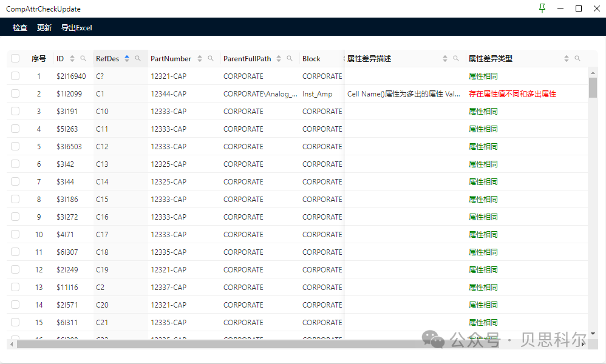Select the PartNumber cell 12344-CAP
This screenshot has width=606, height=364.
[x=169, y=94]
